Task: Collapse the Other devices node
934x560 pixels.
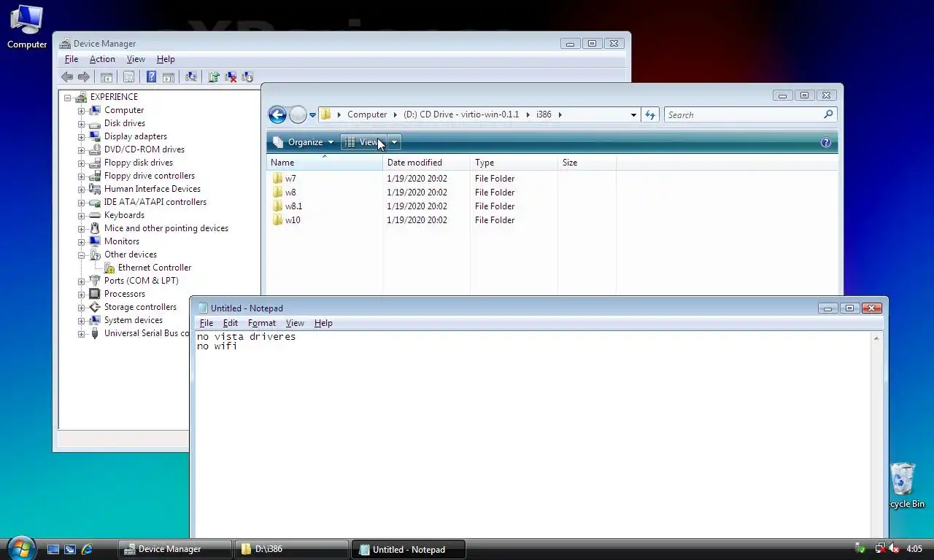Action: (81, 254)
